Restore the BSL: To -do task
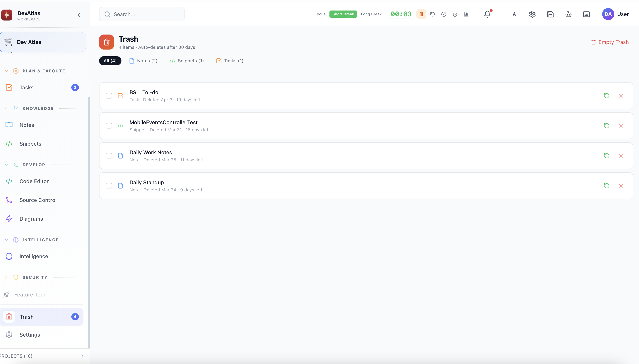Viewport: 639px width, 364px height. point(607,96)
